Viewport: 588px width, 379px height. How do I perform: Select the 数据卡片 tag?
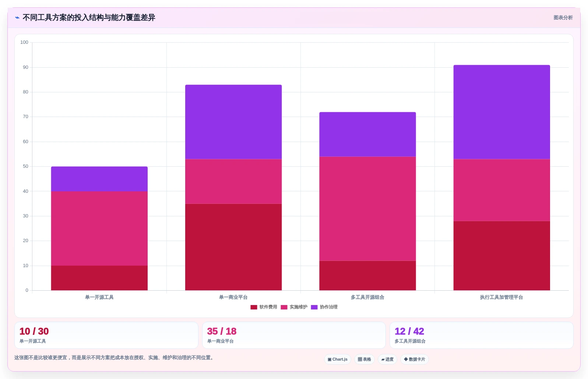(415, 359)
